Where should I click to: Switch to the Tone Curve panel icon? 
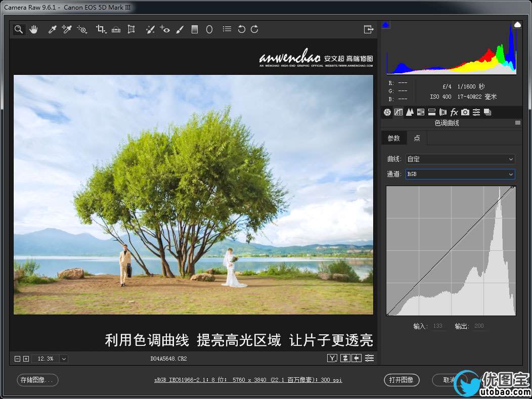(398, 112)
